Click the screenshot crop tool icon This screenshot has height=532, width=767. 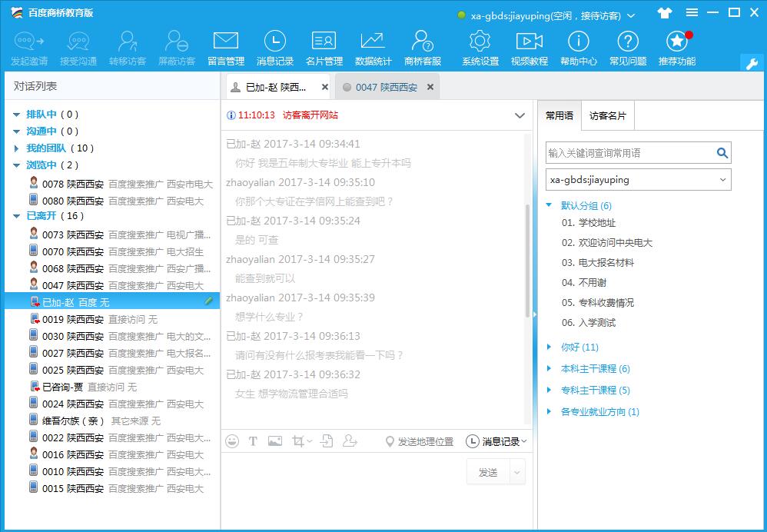(x=298, y=441)
